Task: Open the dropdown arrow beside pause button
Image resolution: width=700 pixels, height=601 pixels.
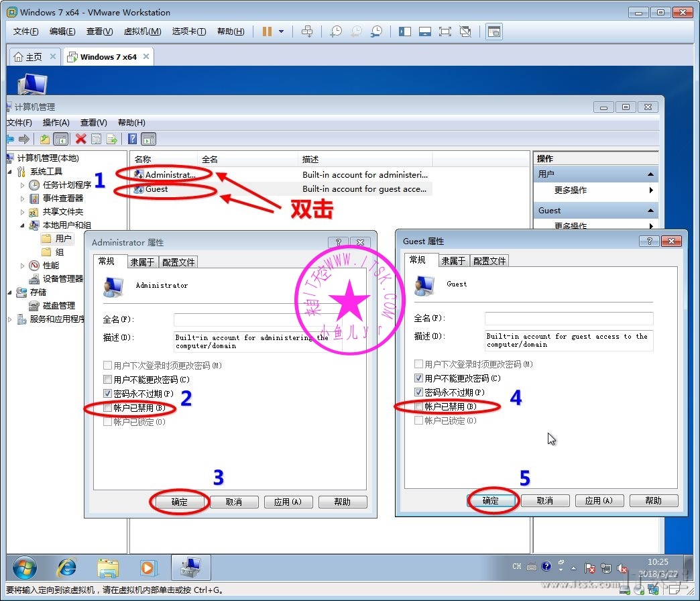Action: point(282,32)
